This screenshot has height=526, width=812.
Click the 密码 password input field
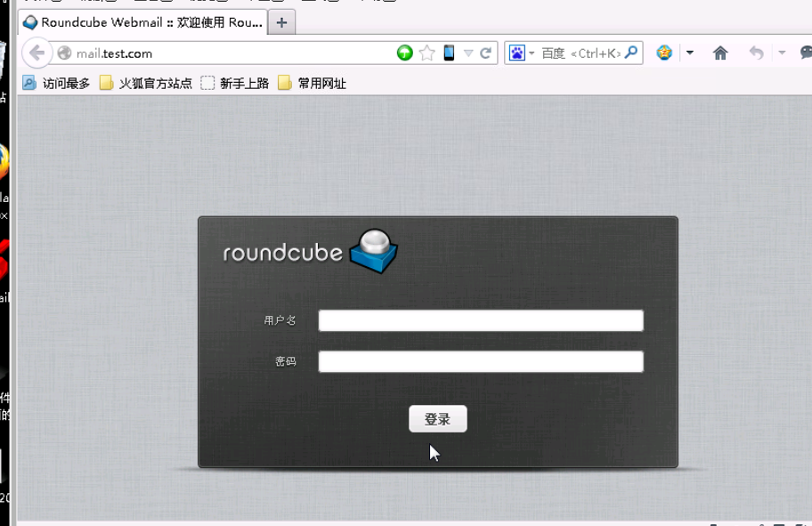click(x=481, y=361)
